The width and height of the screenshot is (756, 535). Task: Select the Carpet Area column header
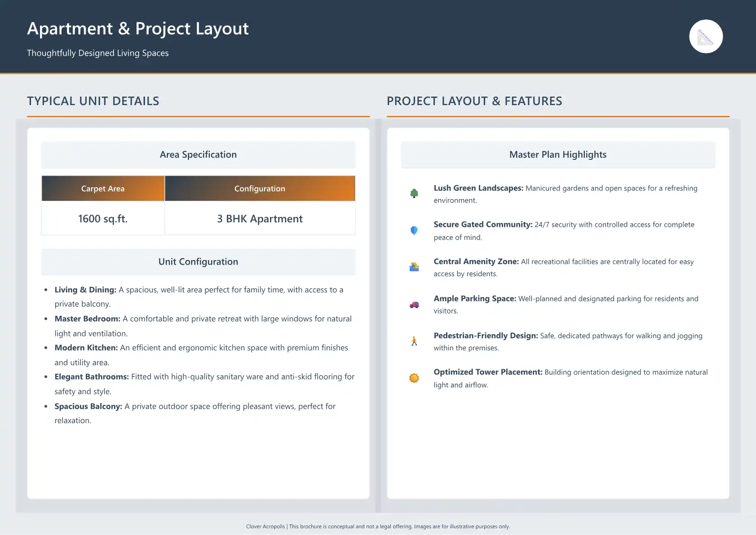pos(103,189)
